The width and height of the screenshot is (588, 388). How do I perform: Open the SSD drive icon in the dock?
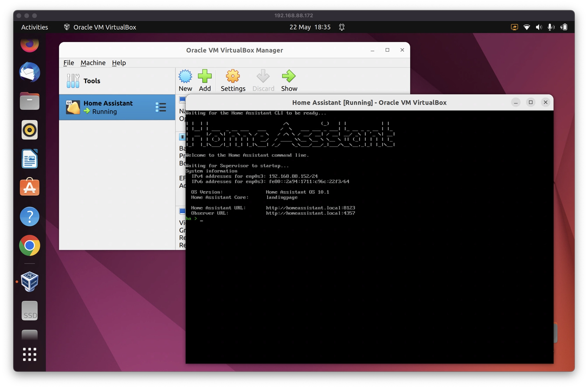click(x=29, y=310)
